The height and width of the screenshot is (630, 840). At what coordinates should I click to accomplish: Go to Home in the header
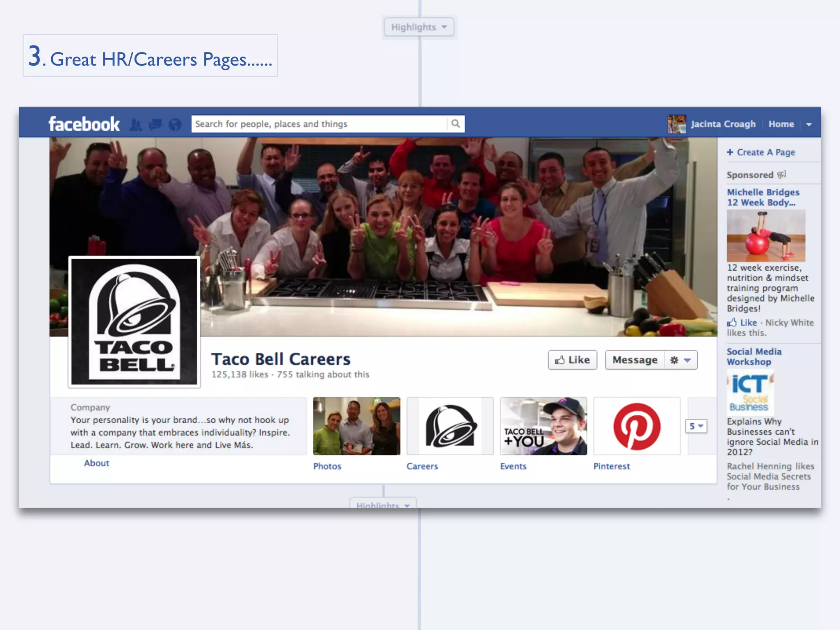[x=781, y=124]
